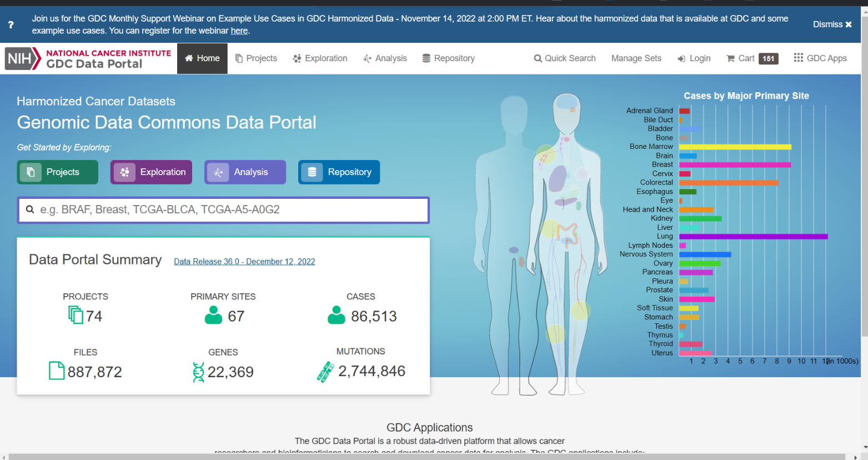
Task: Click the Liver chart label
Action: click(x=665, y=227)
